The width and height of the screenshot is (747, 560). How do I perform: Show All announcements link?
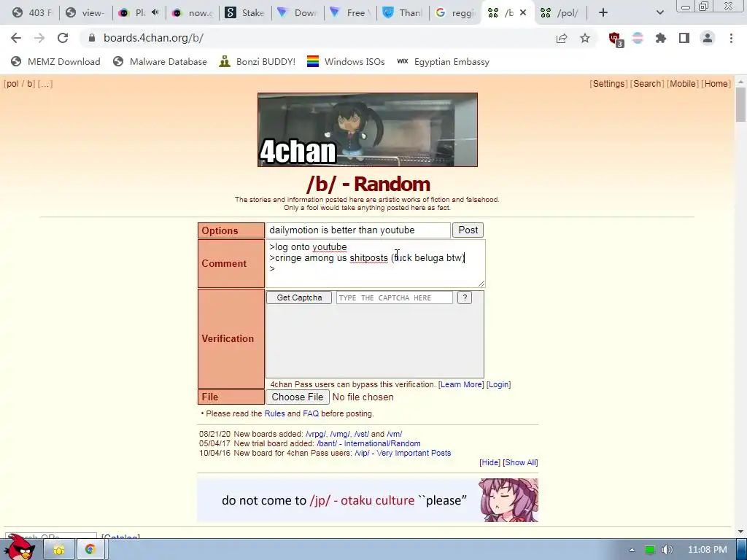pos(520,462)
